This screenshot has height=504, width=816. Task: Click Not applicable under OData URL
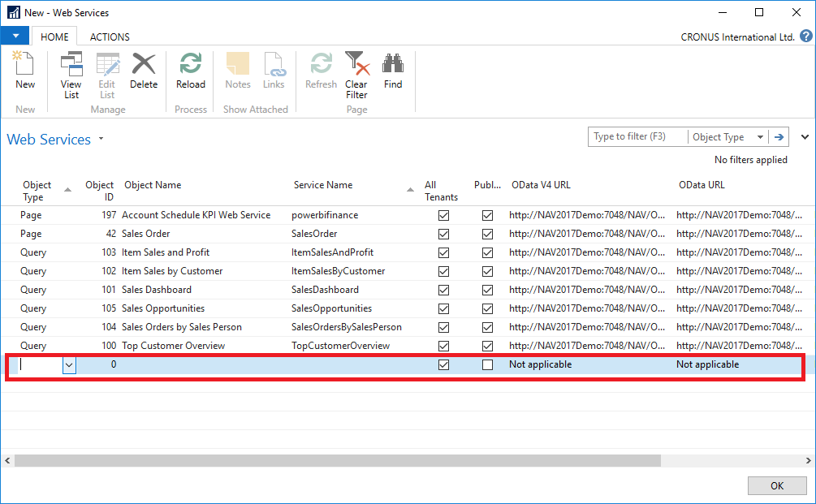coord(708,364)
